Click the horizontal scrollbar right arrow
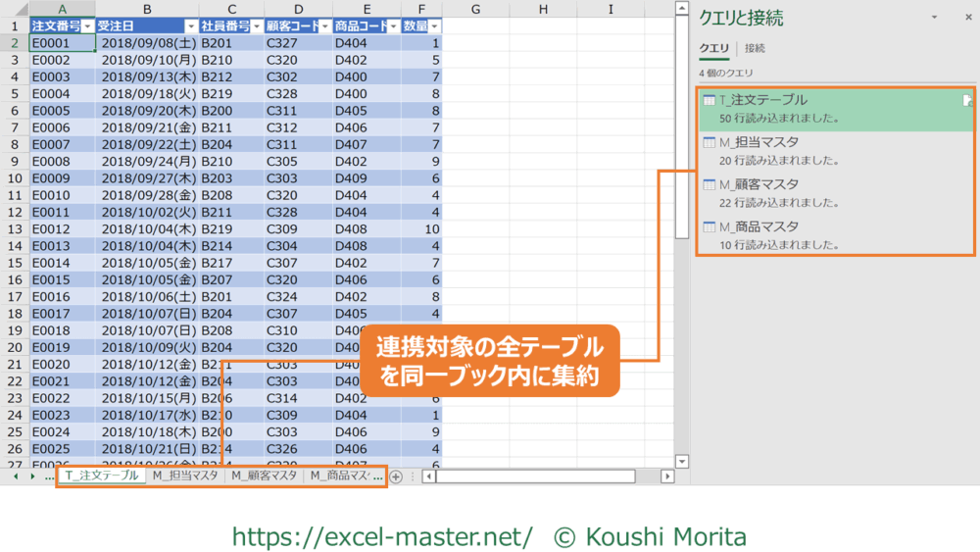Viewport: 980px width, 552px height. (667, 477)
